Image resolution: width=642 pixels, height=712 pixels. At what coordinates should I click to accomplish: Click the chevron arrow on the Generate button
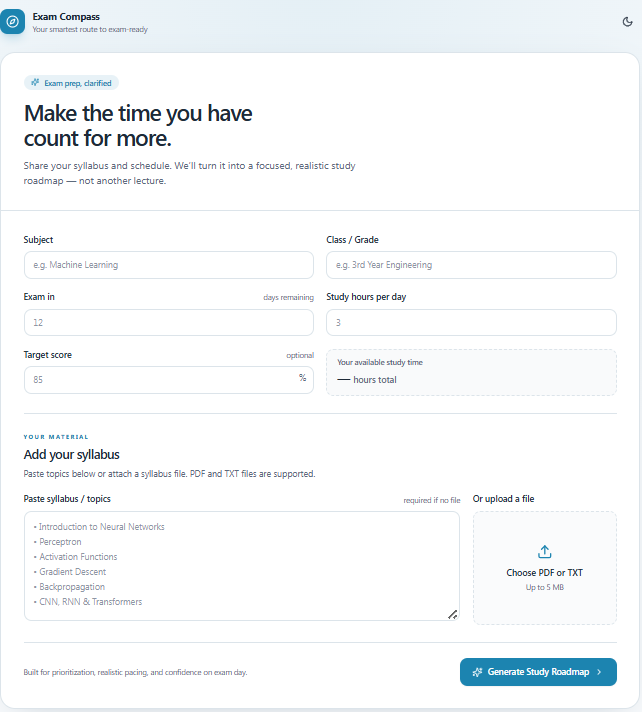[599, 672]
